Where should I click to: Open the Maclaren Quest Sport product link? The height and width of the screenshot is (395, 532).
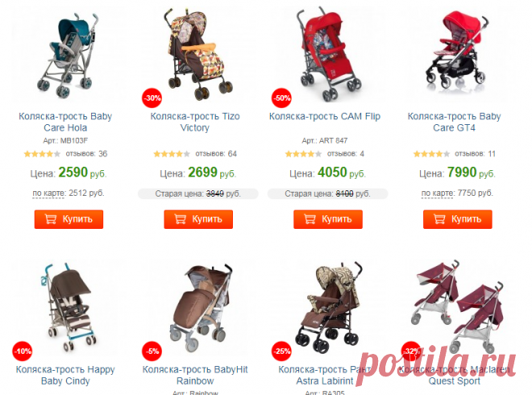click(455, 375)
